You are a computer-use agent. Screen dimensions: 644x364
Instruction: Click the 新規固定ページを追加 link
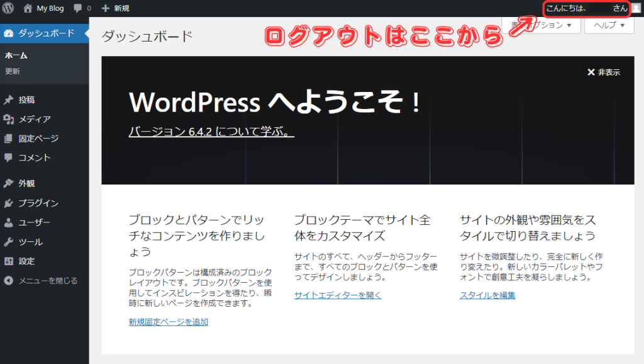point(169,322)
